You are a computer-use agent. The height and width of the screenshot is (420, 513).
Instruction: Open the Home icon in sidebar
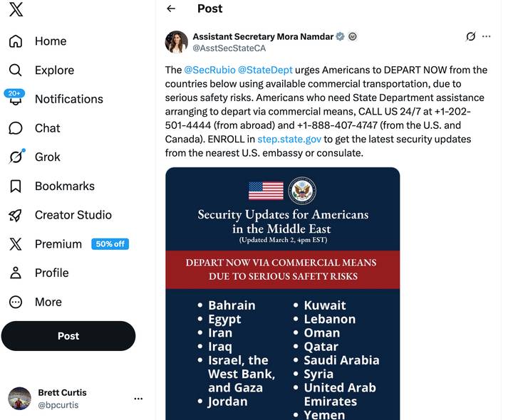coord(16,41)
